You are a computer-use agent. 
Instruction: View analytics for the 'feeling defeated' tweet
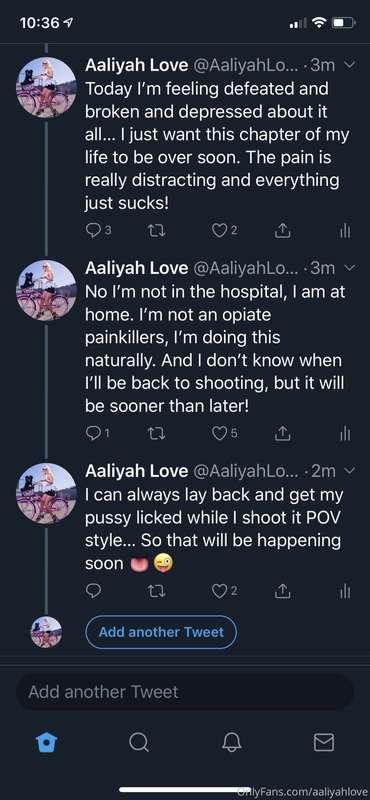tap(346, 231)
